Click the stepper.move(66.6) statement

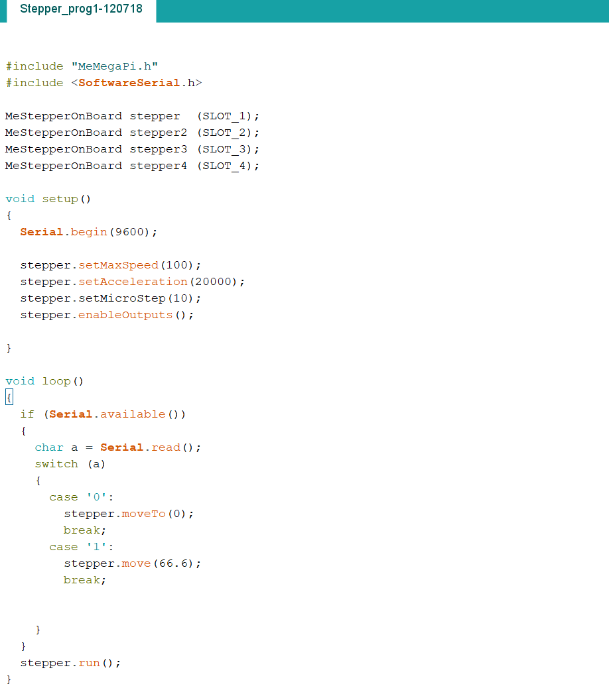coord(132,564)
